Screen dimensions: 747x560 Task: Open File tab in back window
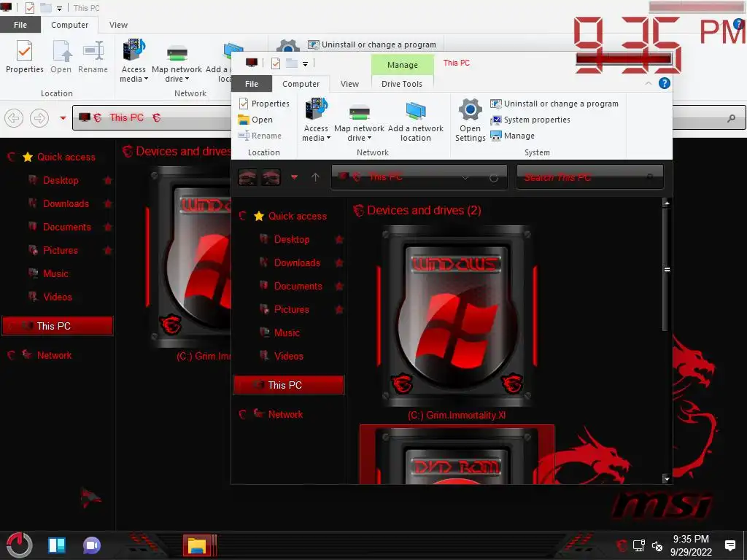(x=20, y=25)
